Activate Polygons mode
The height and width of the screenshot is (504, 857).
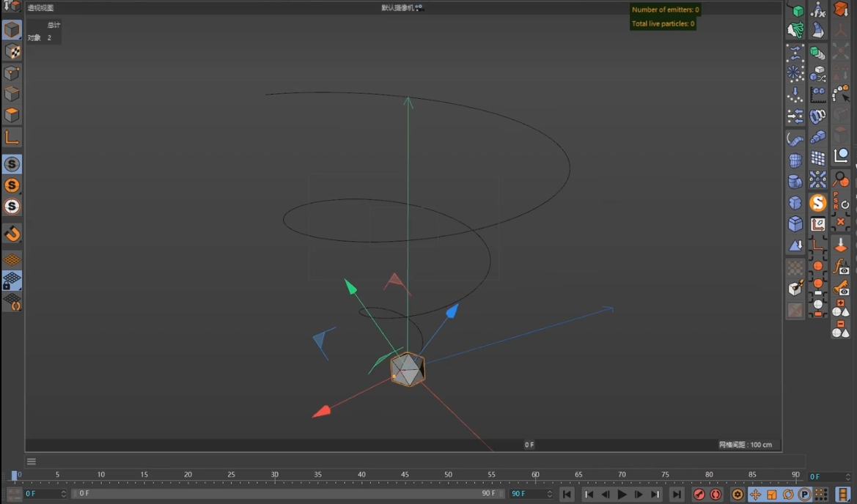pos(12,116)
